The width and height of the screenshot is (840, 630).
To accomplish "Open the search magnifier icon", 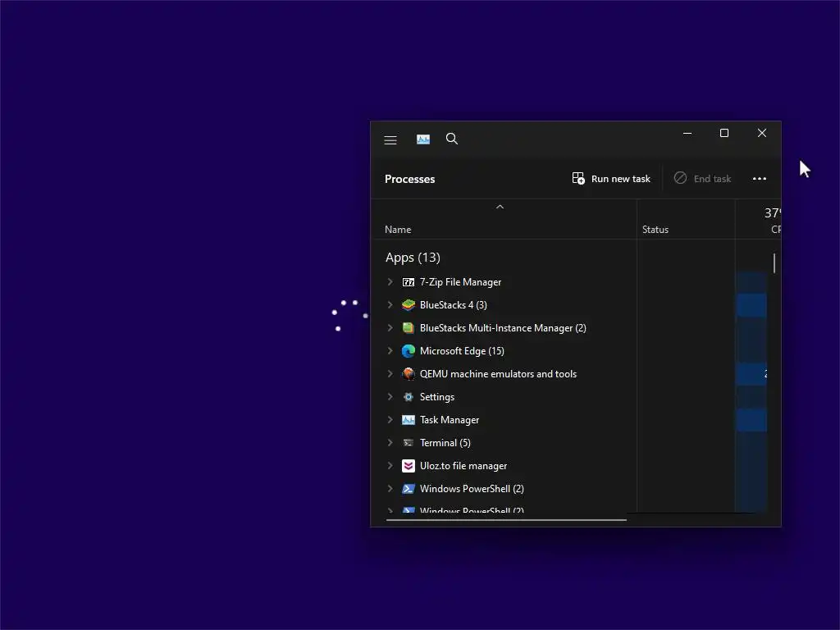I will pos(452,139).
